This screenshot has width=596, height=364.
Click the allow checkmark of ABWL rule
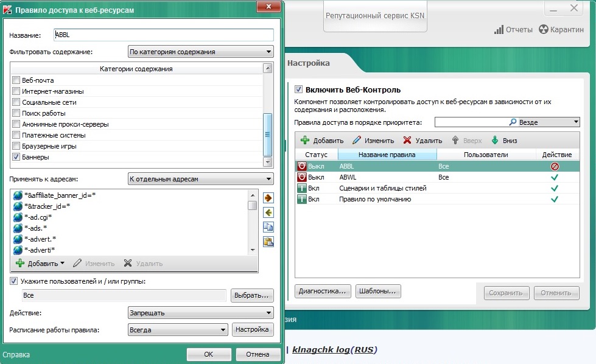click(x=555, y=178)
